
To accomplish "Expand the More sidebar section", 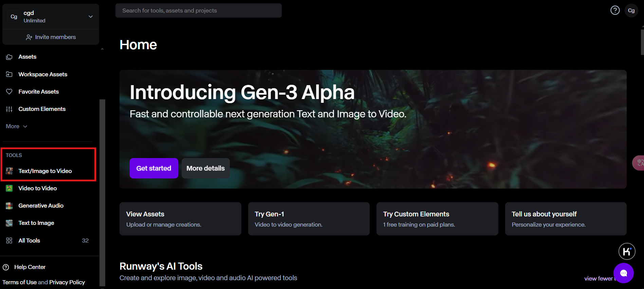I will coord(16,126).
